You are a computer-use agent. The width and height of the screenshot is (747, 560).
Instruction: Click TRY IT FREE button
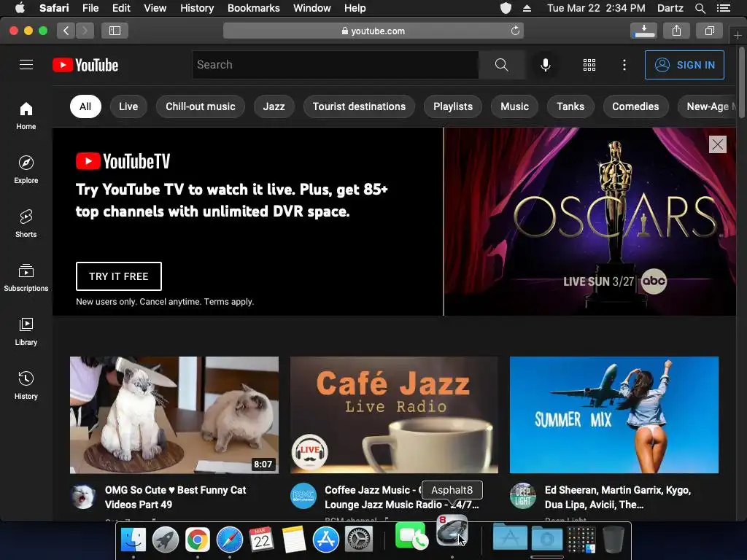(119, 276)
